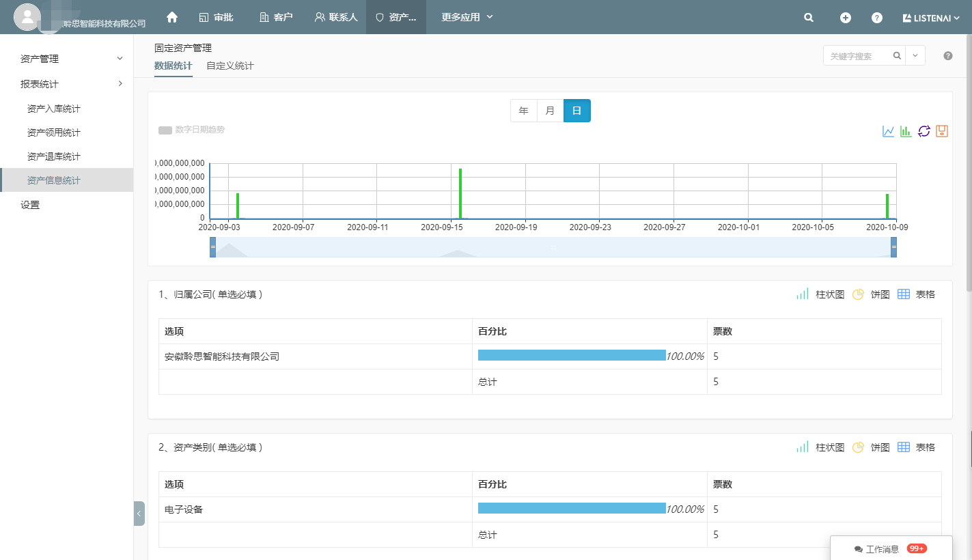Click the chart restore refresh icon

tap(924, 131)
